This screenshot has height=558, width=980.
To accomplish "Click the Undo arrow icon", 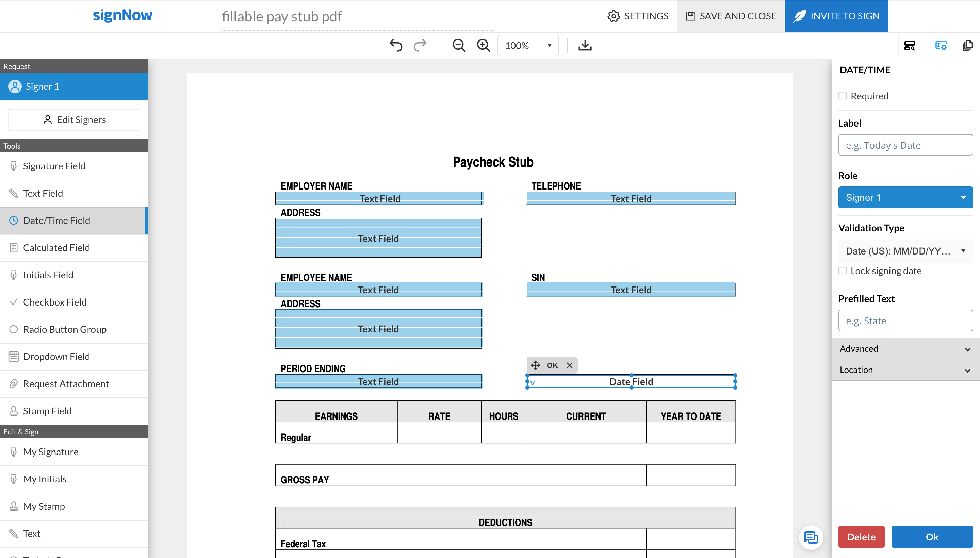I will pyautogui.click(x=396, y=45).
